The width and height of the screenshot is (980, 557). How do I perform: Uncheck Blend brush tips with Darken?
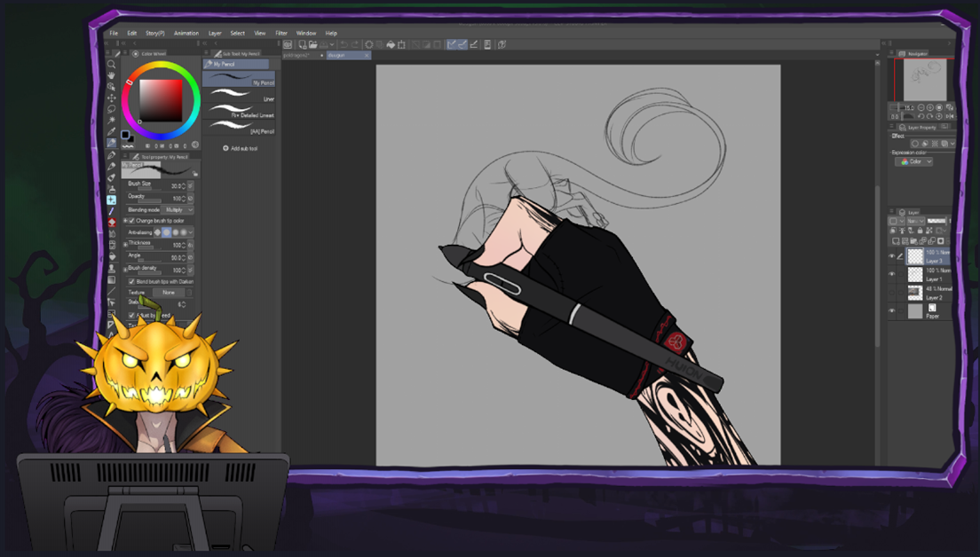click(x=131, y=281)
